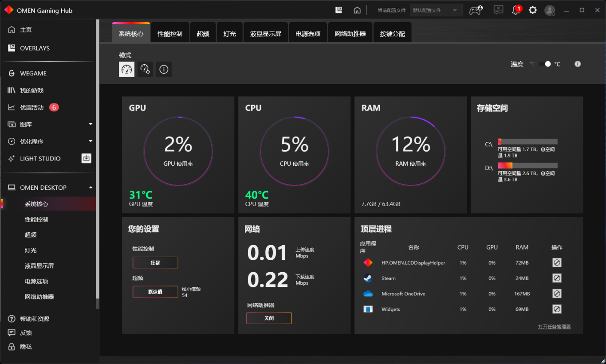The width and height of the screenshot is (606, 364).
Task: Switch to the 液晶显示屏 tab
Action: coord(266,33)
